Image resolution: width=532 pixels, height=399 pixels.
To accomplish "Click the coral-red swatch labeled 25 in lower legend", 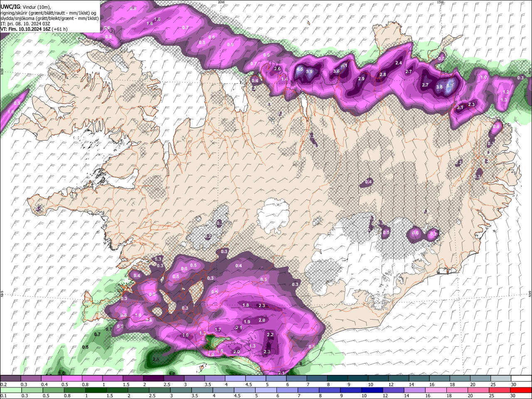I will coord(500,390).
